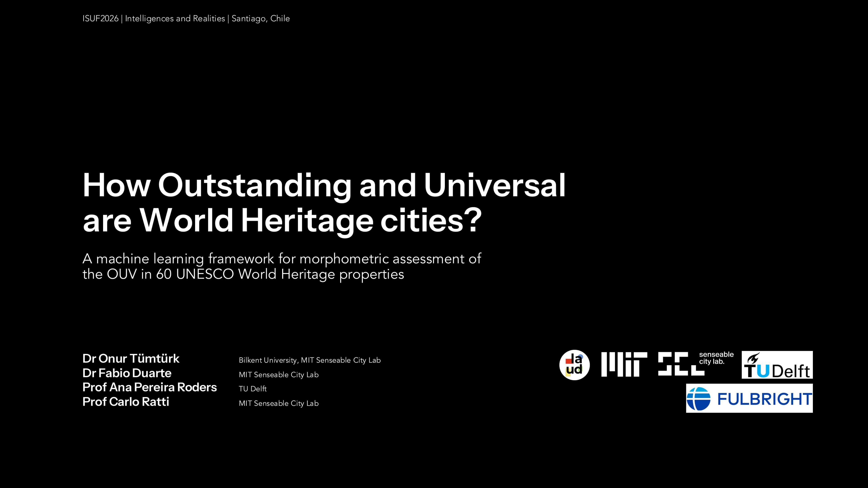868x488 pixels.
Task: Click the name 'Dr Fabio Duarte'
Action: [x=127, y=373]
